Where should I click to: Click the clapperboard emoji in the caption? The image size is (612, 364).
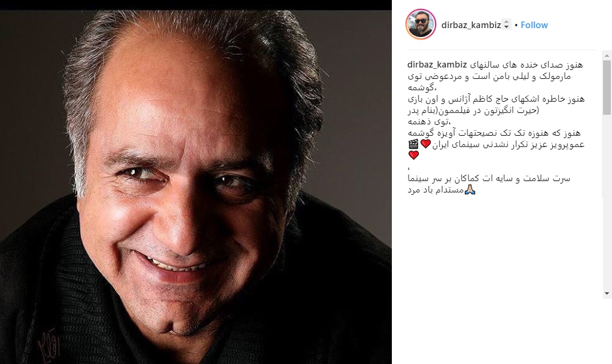point(413,145)
